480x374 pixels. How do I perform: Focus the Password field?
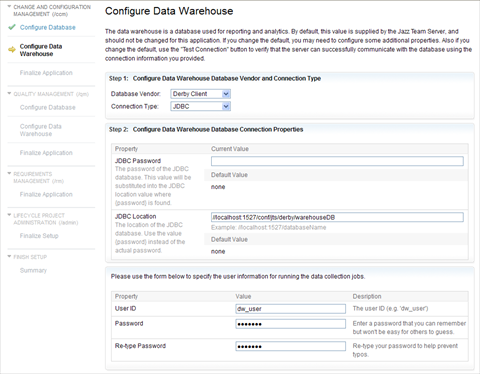click(x=290, y=324)
